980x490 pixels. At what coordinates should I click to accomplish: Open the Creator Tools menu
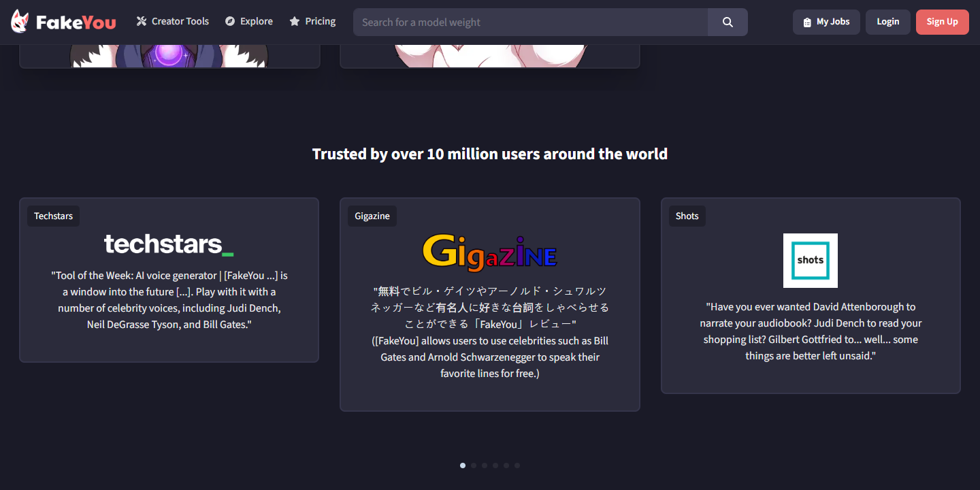(x=173, y=21)
